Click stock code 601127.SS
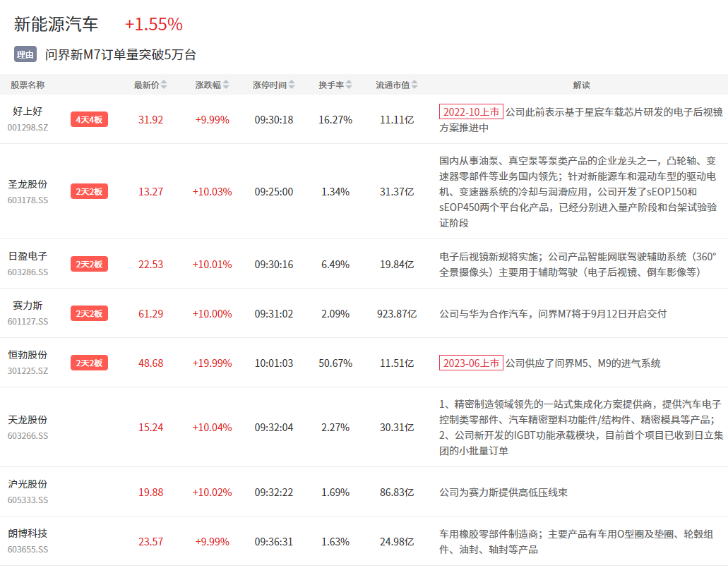Viewport: 728px width, 568px height. (x=28, y=322)
